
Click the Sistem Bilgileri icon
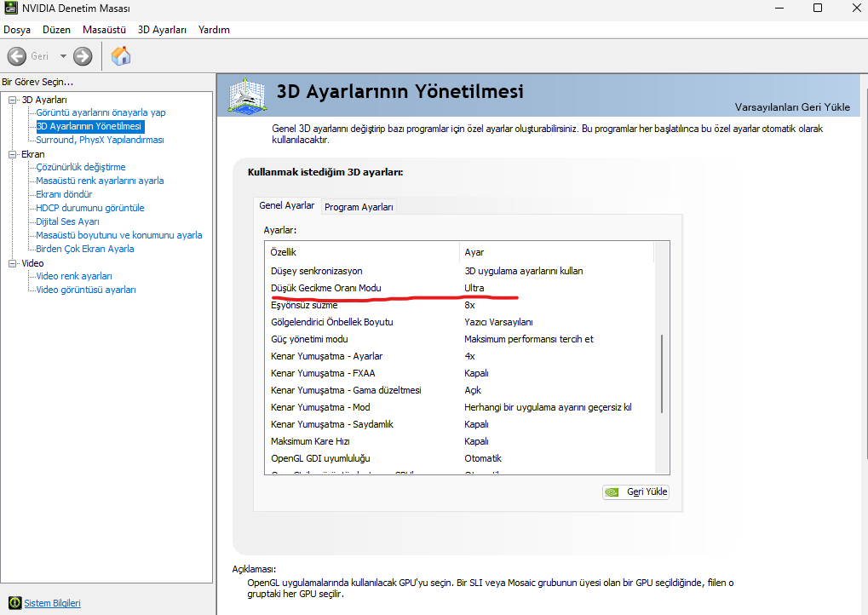[15, 603]
